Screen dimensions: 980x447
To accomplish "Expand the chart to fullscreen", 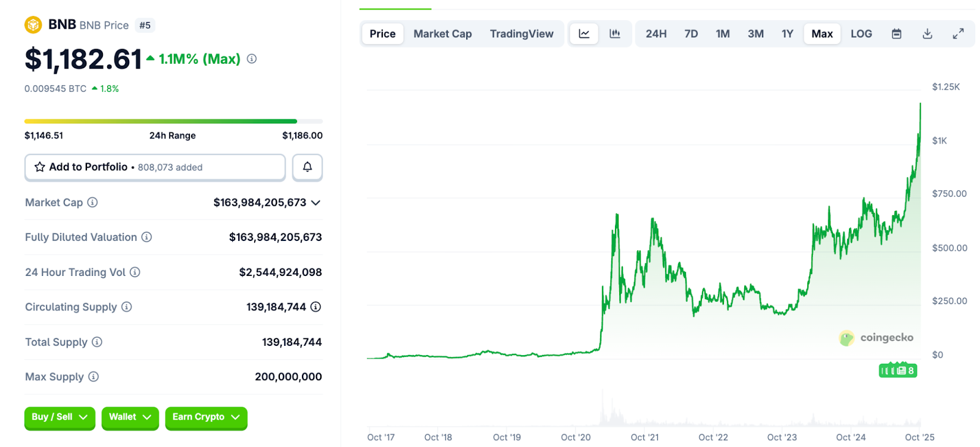I will [x=958, y=34].
